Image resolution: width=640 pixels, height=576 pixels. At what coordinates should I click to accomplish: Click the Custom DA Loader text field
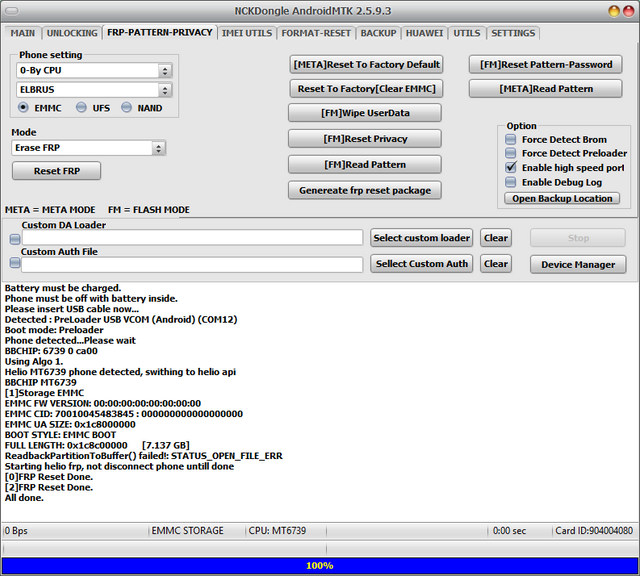pyautogui.click(x=192, y=238)
